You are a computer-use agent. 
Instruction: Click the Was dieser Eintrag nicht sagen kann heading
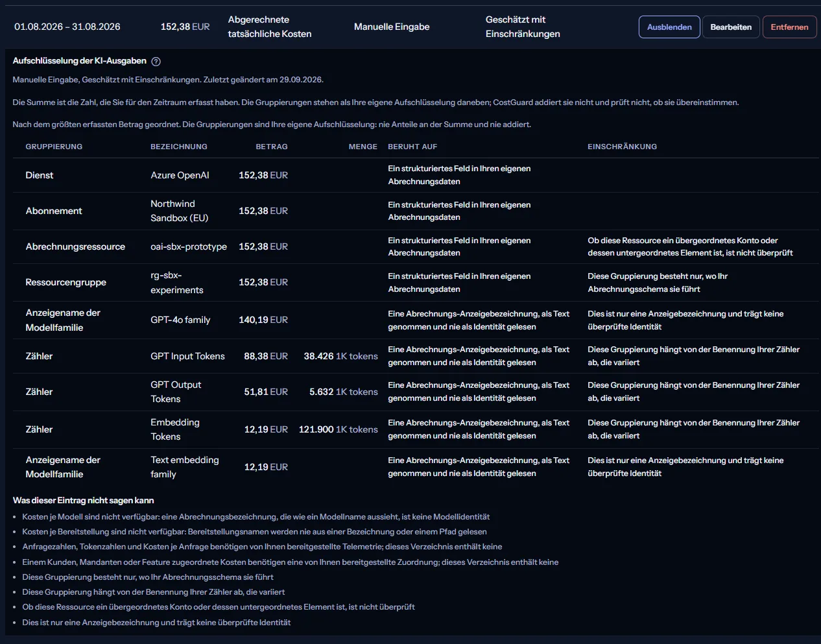click(84, 501)
